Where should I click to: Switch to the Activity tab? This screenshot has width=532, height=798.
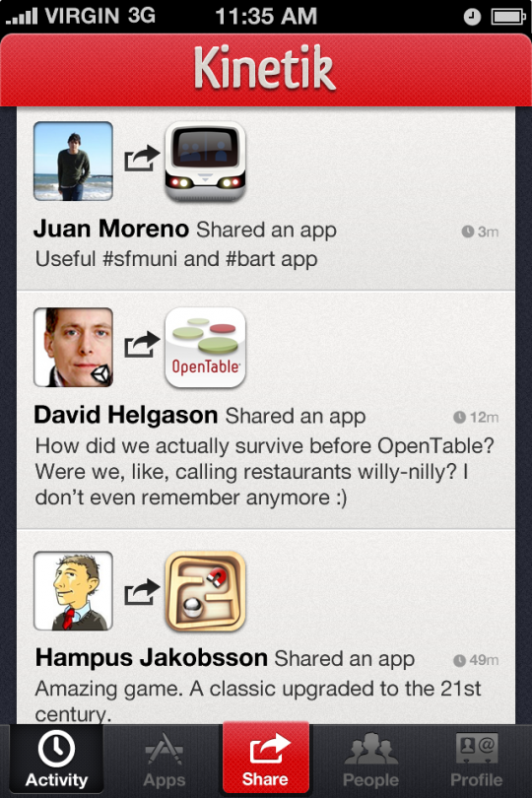click(x=56, y=760)
